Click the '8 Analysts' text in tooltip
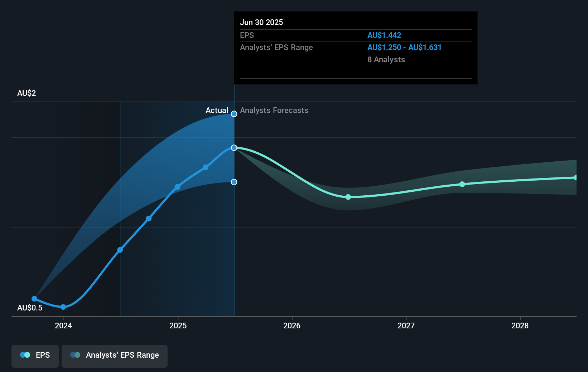This screenshot has height=372, width=588. [x=386, y=60]
